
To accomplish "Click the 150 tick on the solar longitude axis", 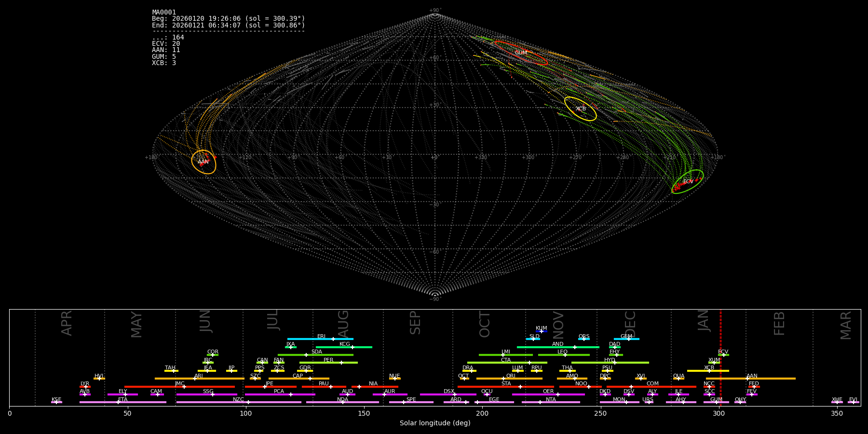I will [x=364, y=413].
